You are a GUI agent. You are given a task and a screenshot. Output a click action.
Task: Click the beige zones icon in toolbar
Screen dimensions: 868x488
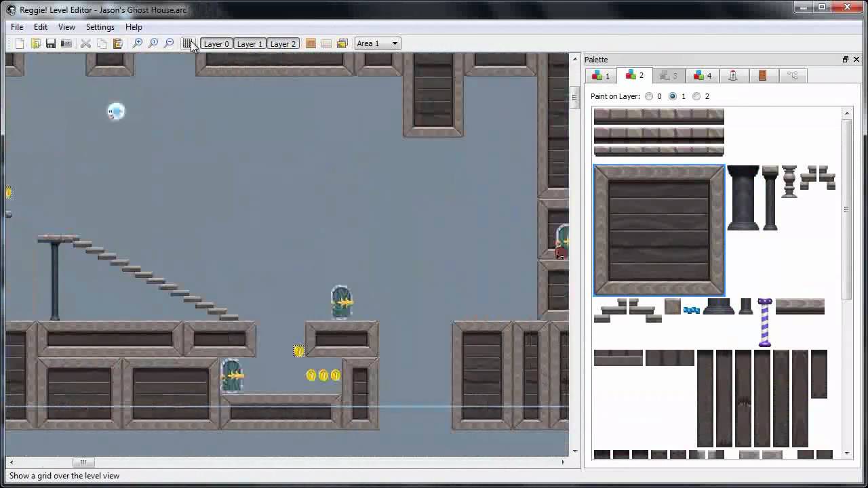pyautogui.click(x=326, y=43)
